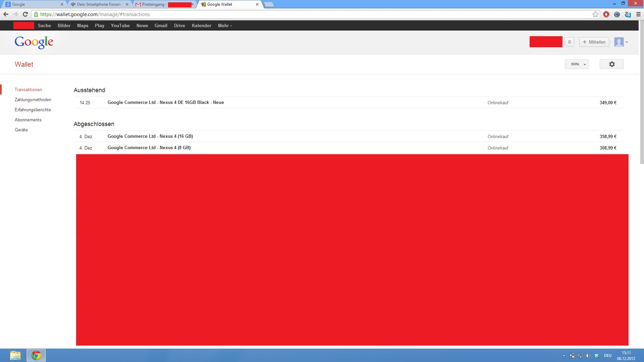
Task: Click the 349,00 € amount
Action: (x=608, y=103)
